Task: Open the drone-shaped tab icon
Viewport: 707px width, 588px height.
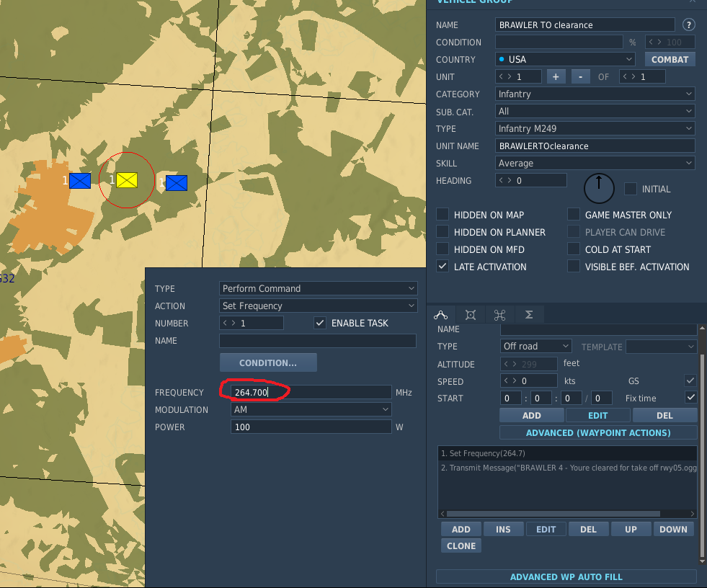Action: pos(499,315)
